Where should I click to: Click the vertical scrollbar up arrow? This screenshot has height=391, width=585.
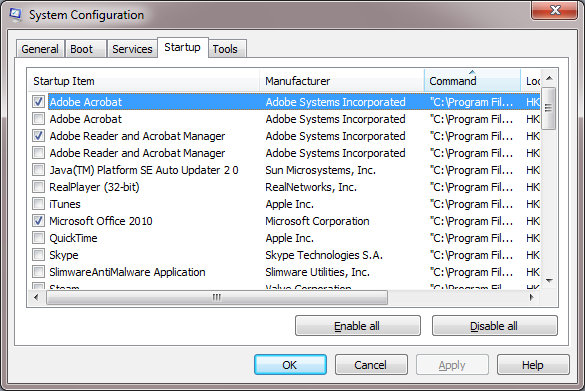pos(549,78)
